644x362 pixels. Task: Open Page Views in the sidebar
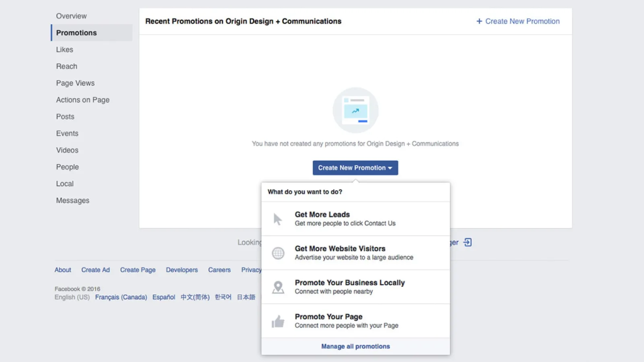coord(75,83)
